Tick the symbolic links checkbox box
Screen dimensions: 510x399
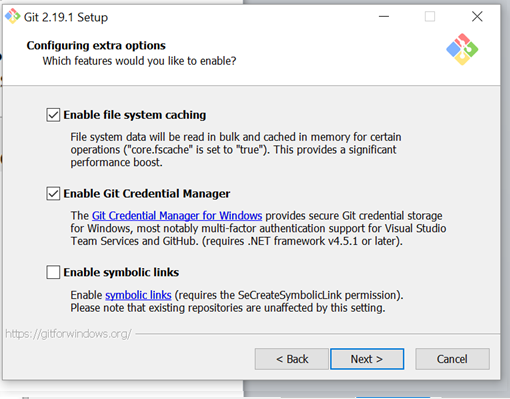pos(53,272)
